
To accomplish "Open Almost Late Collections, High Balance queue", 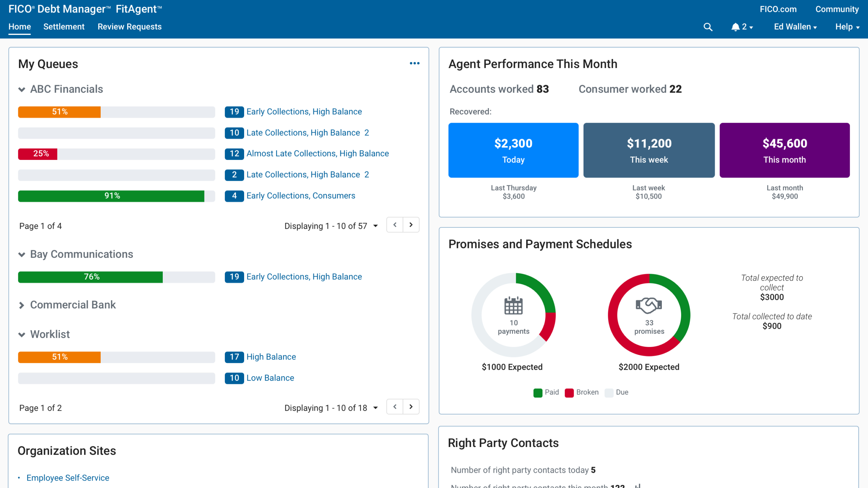I will click(x=317, y=154).
